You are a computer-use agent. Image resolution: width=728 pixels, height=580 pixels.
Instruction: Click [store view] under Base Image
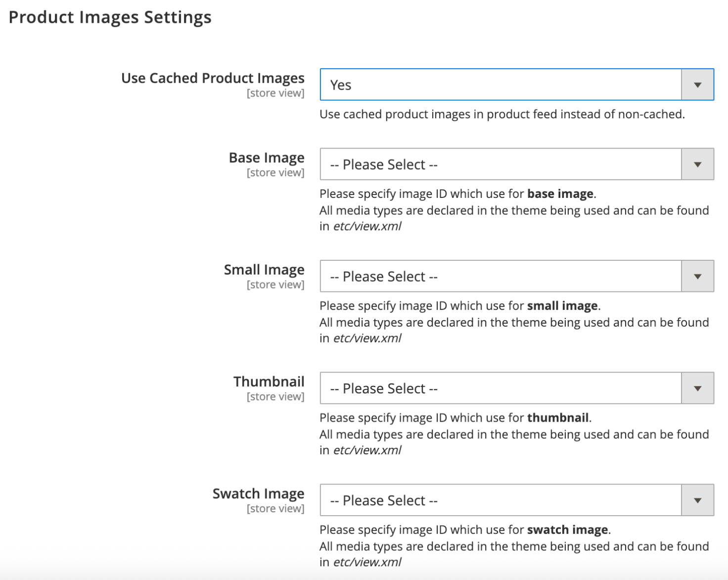(275, 173)
